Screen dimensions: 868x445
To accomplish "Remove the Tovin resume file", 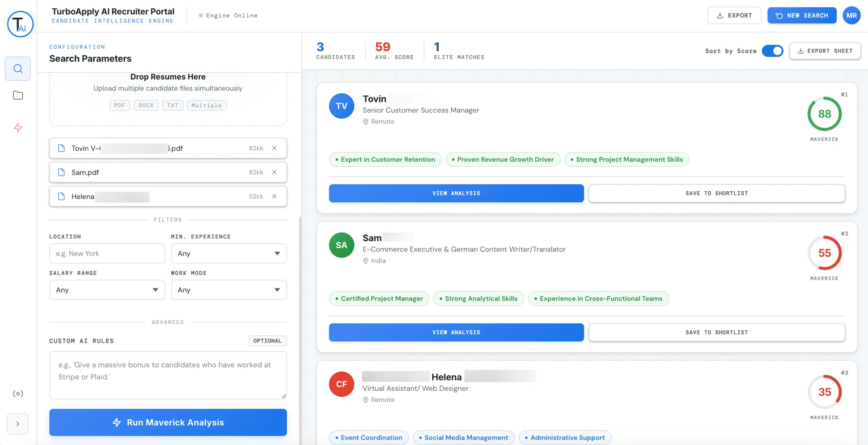I will point(274,148).
